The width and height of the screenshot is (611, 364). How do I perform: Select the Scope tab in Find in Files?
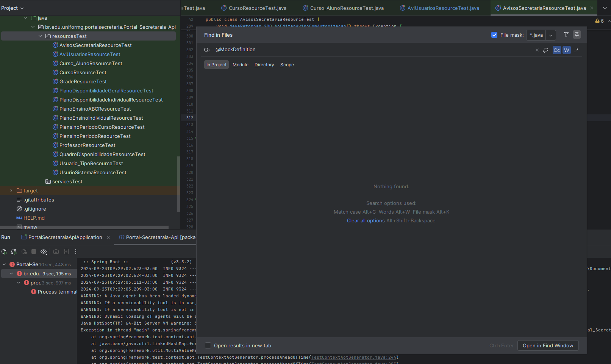click(287, 65)
